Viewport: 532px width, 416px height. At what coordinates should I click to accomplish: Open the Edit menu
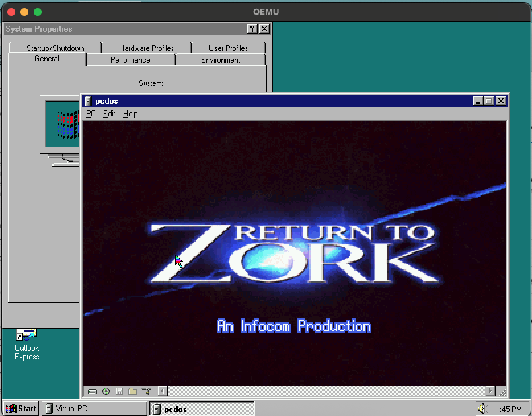[x=109, y=114]
